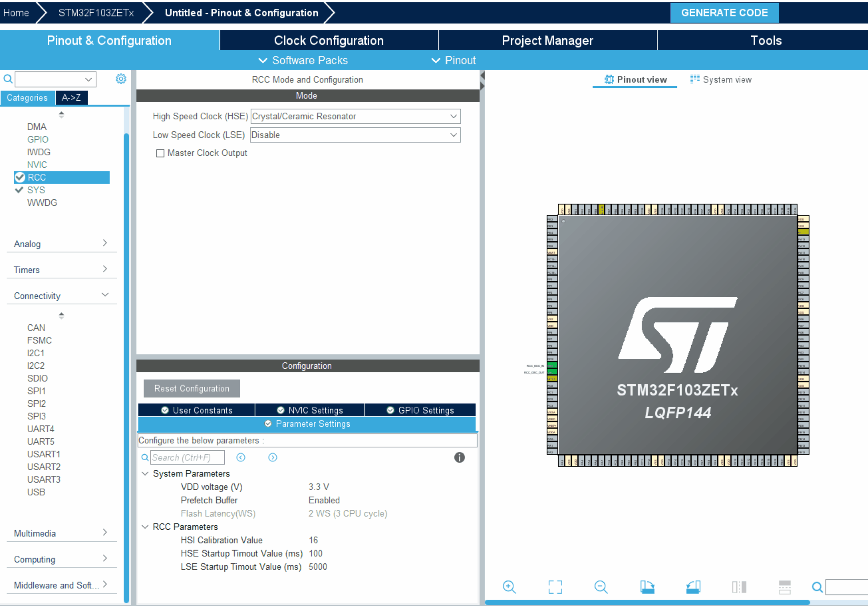Click the GENERATE CODE button
The width and height of the screenshot is (868, 606).
tap(724, 12)
